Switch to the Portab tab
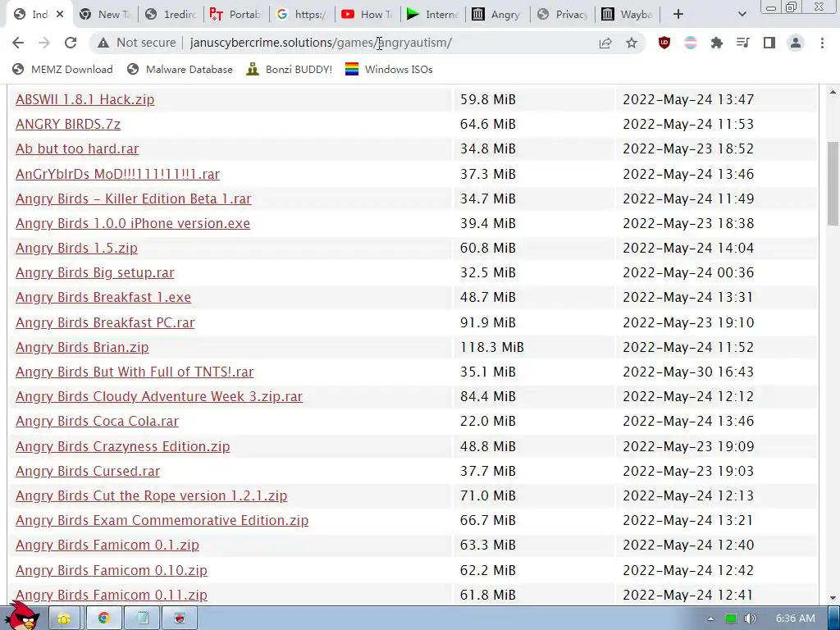This screenshot has height=630, width=840. (235, 15)
